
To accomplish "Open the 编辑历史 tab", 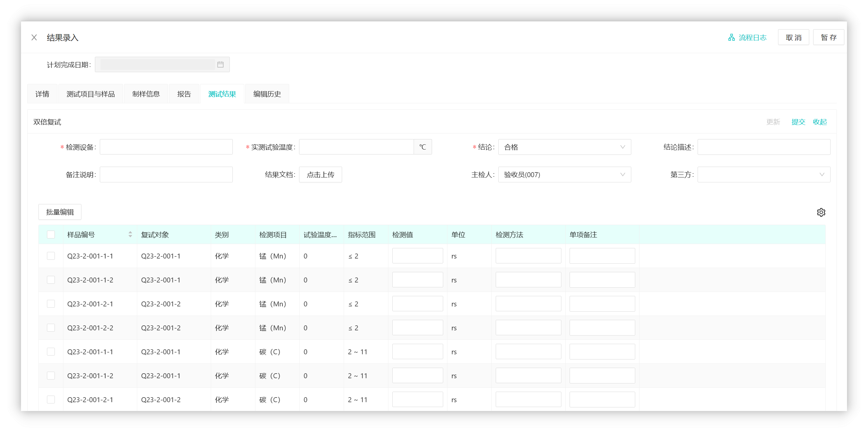I will click(x=267, y=94).
